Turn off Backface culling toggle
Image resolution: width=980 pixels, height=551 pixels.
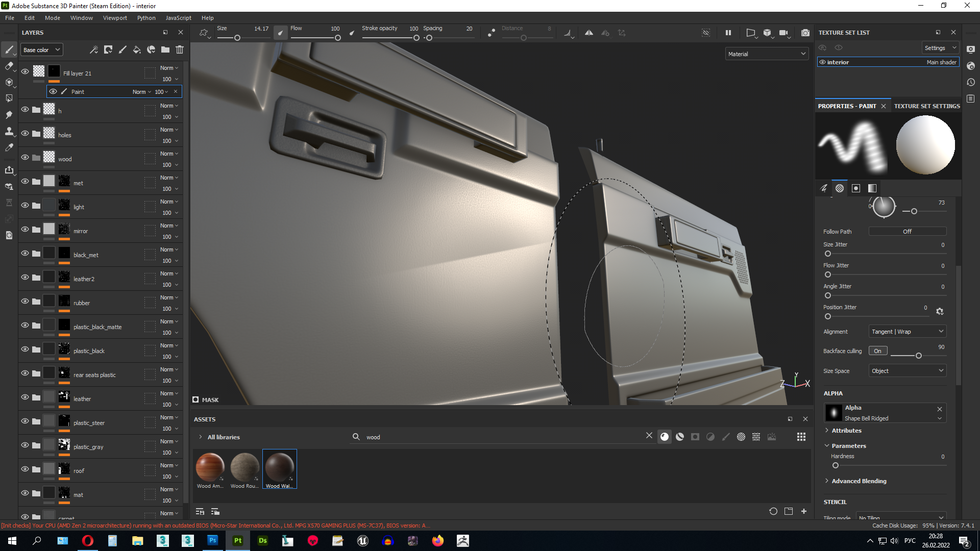[x=878, y=351]
